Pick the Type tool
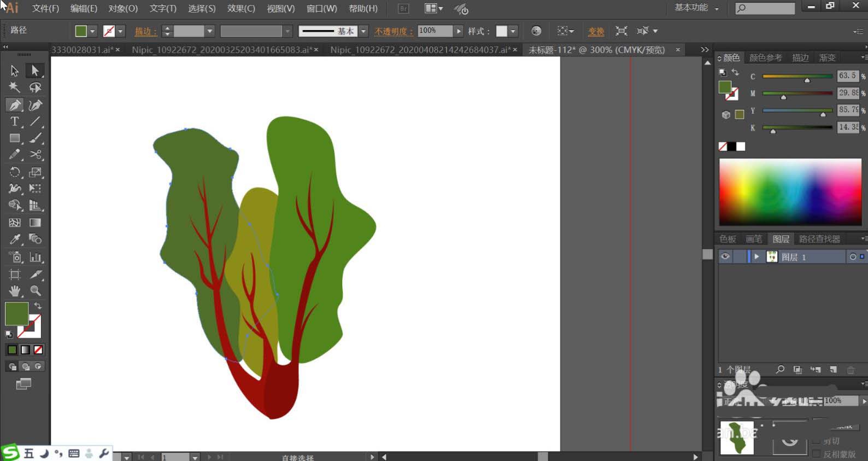The width and height of the screenshot is (868, 461). coord(15,121)
